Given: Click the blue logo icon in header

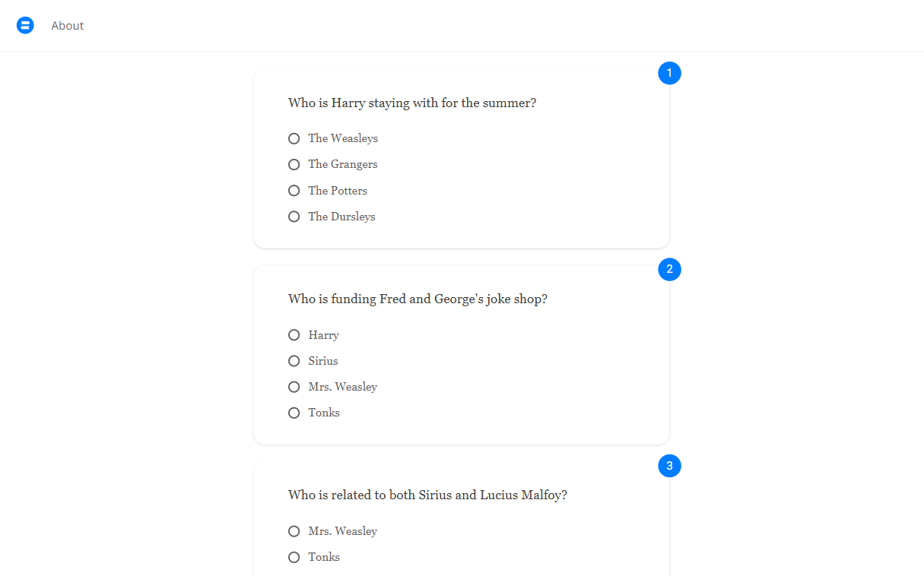Looking at the screenshot, I should (x=25, y=26).
